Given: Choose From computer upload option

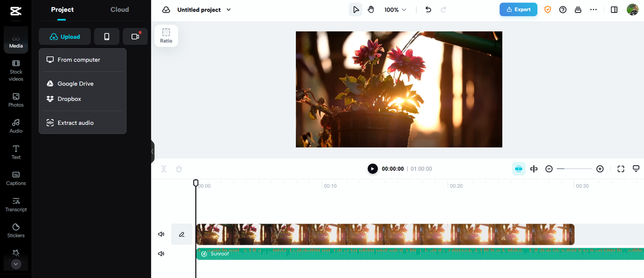Looking at the screenshot, I should pyautogui.click(x=83, y=59).
